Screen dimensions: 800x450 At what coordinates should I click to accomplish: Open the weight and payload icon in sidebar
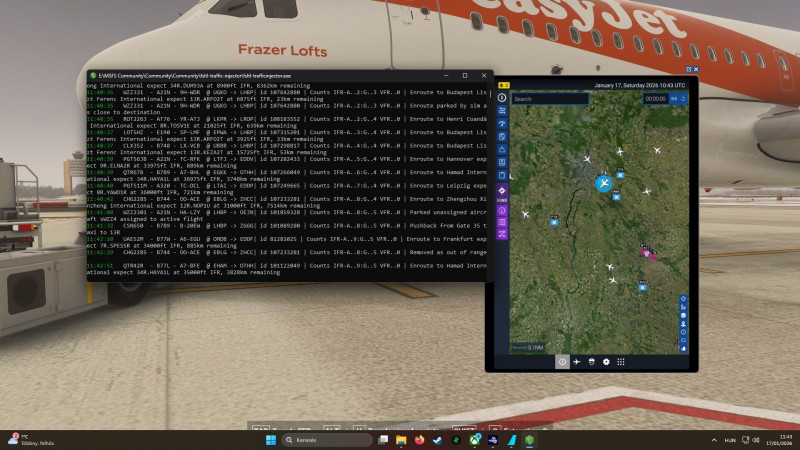(502, 149)
